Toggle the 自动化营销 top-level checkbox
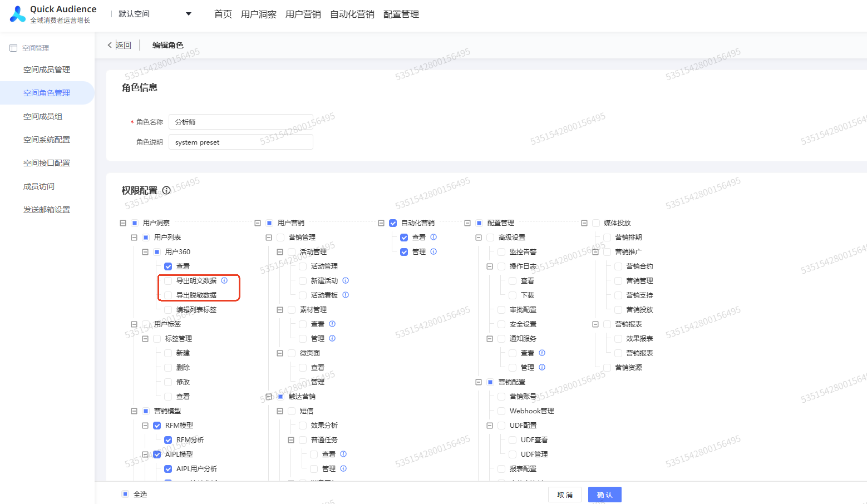Image resolution: width=867 pixels, height=504 pixels. [x=393, y=223]
